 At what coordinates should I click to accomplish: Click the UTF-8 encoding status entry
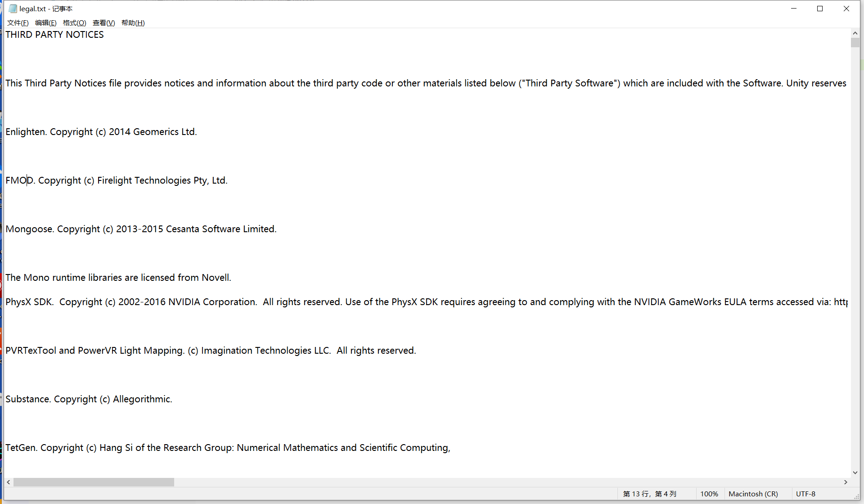805,494
